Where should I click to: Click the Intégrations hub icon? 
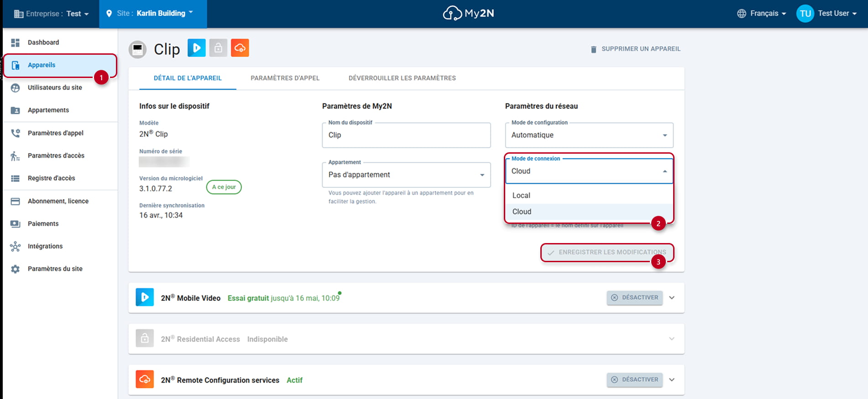(15, 246)
